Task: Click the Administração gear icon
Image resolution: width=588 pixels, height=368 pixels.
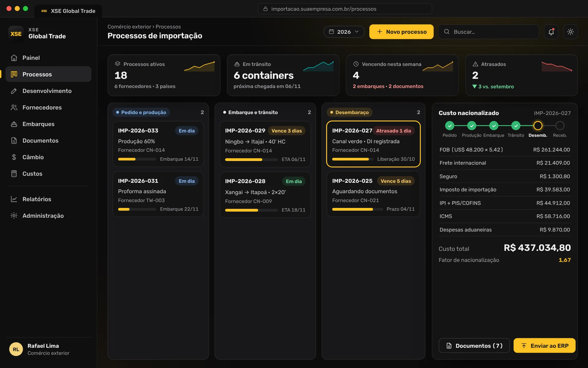Action: click(x=14, y=216)
